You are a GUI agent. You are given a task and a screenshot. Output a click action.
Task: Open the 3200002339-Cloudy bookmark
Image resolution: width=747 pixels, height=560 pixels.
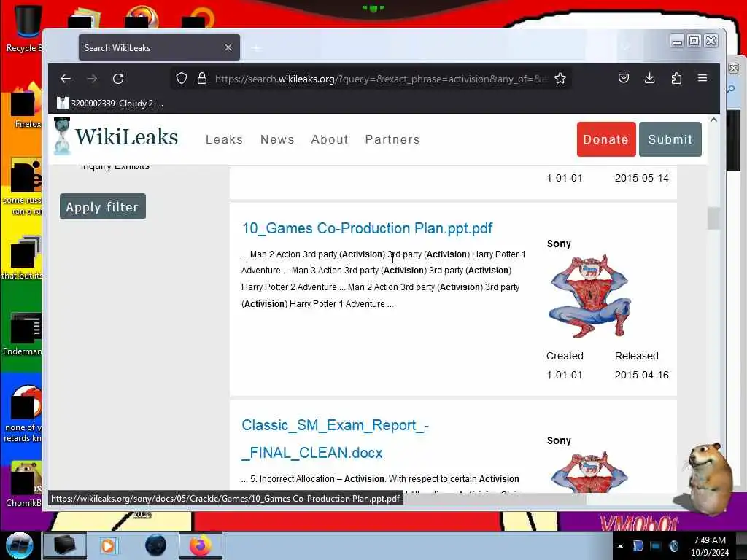tap(110, 104)
